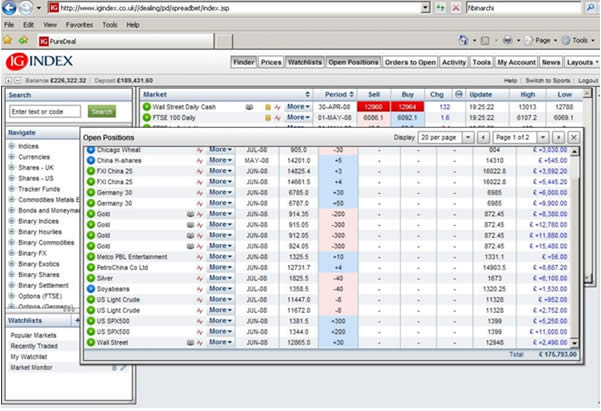
Task: Click the red Sell price 12960
Action: (373, 105)
